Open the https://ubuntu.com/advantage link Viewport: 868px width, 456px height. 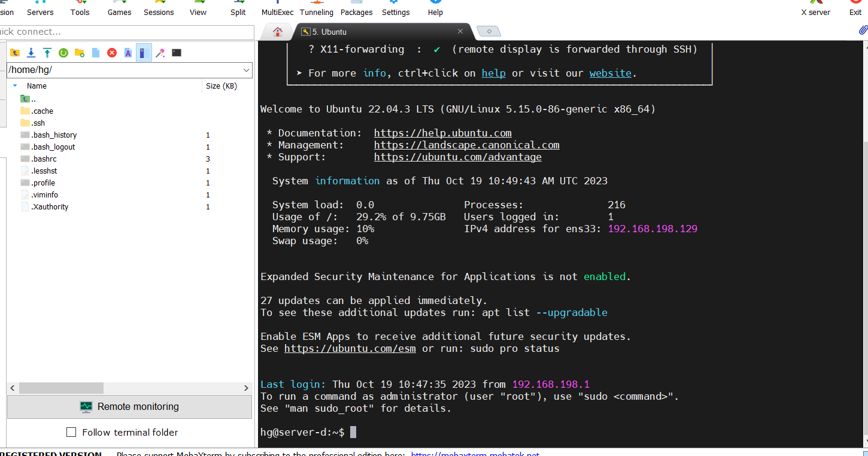tap(458, 157)
